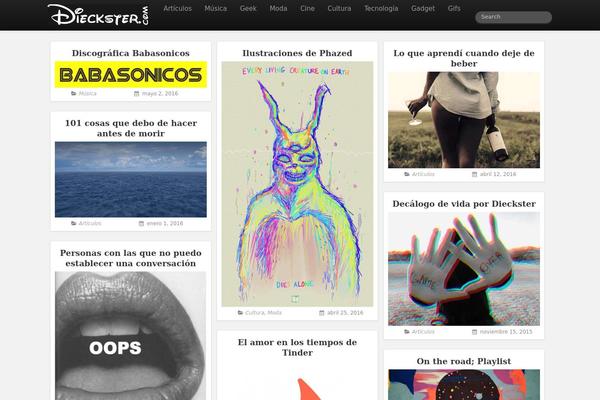The height and width of the screenshot is (400, 600).
Task: View the rabbit illustration image
Action: tap(297, 184)
